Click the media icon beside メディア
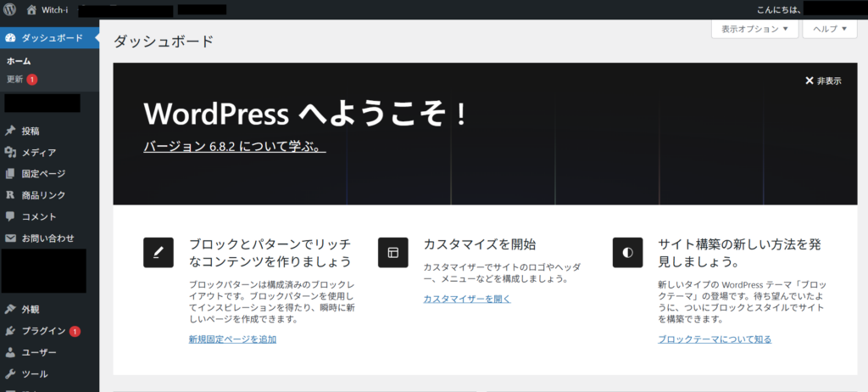Screen dimensions: 868x392 [x=10, y=153]
